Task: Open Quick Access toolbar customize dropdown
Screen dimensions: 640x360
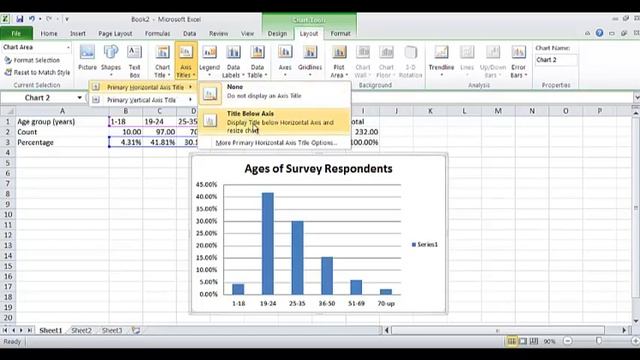Action: 67,19
